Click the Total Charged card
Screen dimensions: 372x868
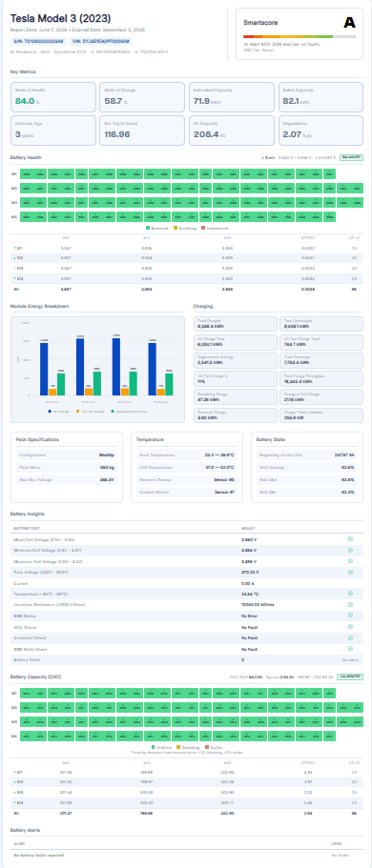point(235,324)
